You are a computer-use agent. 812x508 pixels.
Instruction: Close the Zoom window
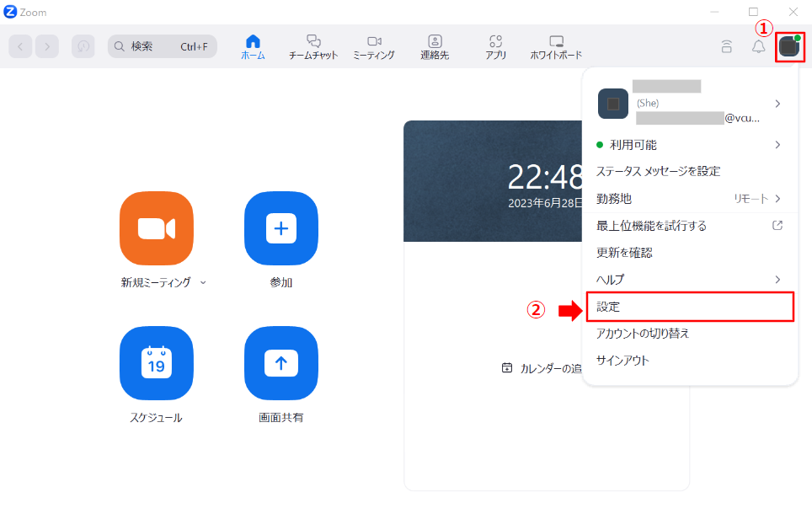[793, 12]
